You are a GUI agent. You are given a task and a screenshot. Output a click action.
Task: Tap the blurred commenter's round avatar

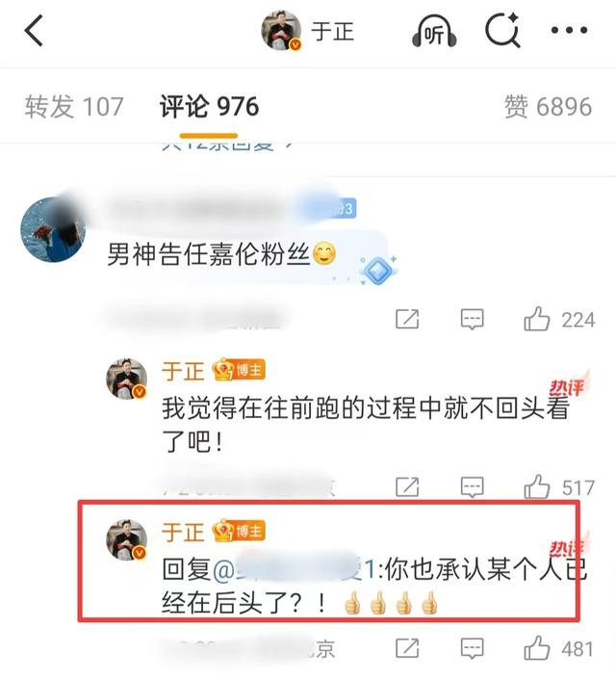[x=53, y=229]
